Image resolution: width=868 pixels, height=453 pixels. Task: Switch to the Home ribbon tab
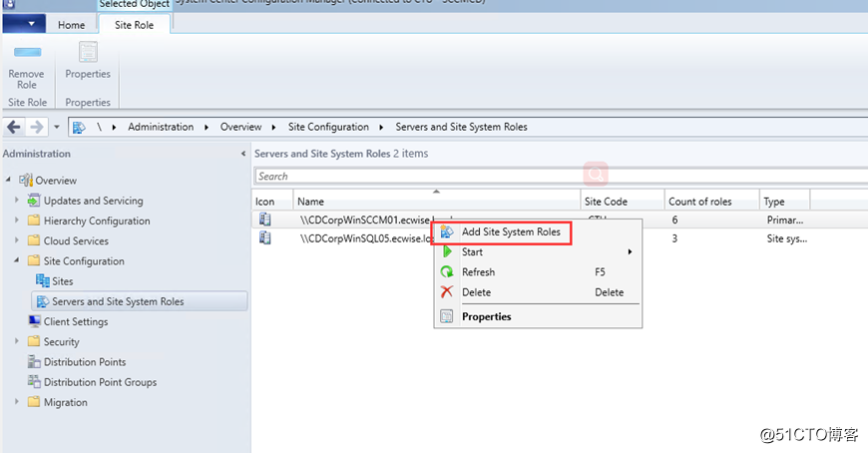pyautogui.click(x=72, y=25)
